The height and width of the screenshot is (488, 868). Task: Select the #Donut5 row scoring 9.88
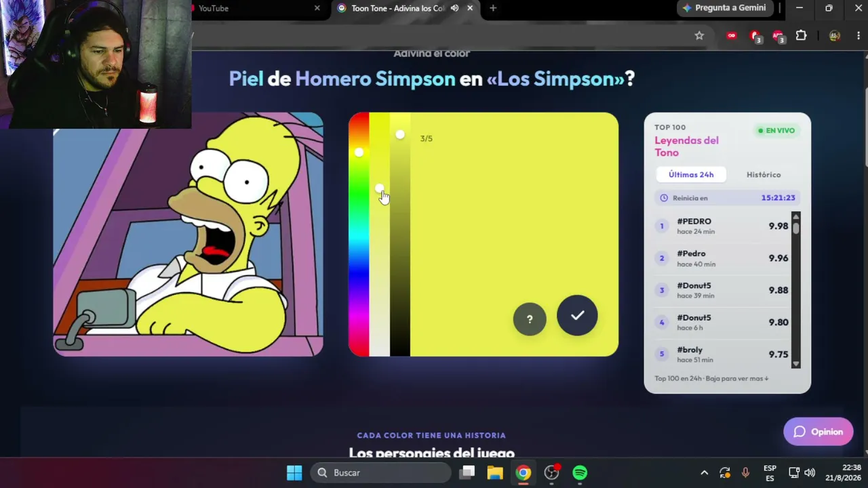[x=722, y=290]
